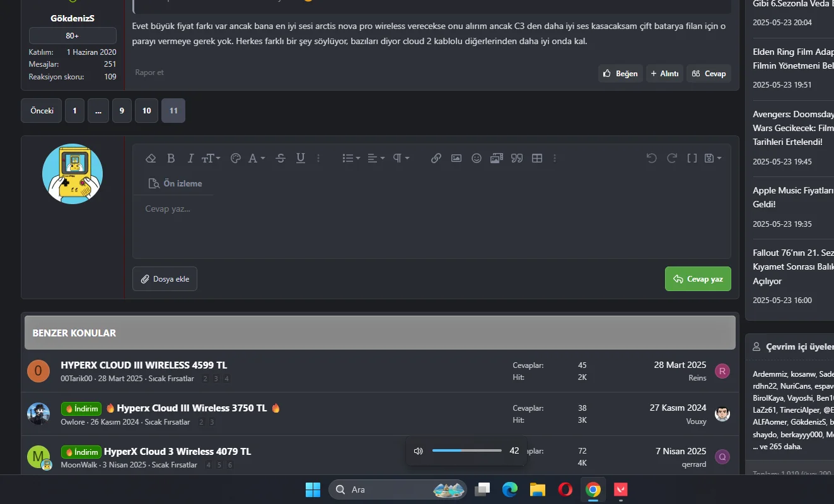Open Valorant from the taskbar

click(x=621, y=490)
